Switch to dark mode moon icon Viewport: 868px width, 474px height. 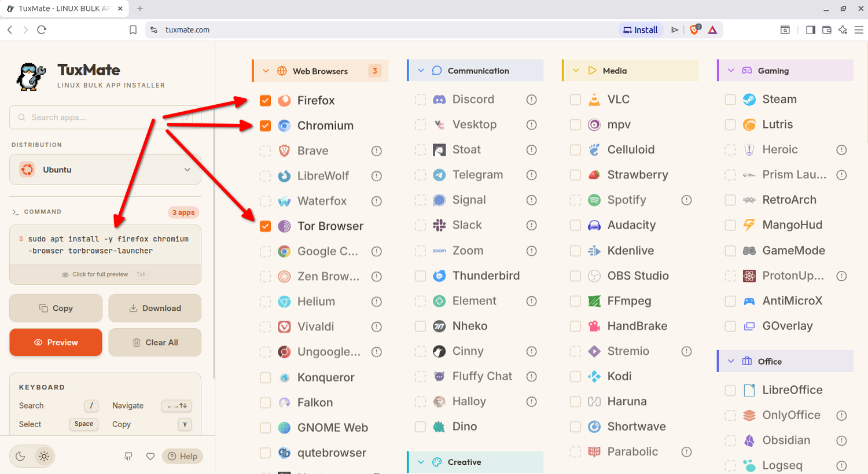coord(20,456)
